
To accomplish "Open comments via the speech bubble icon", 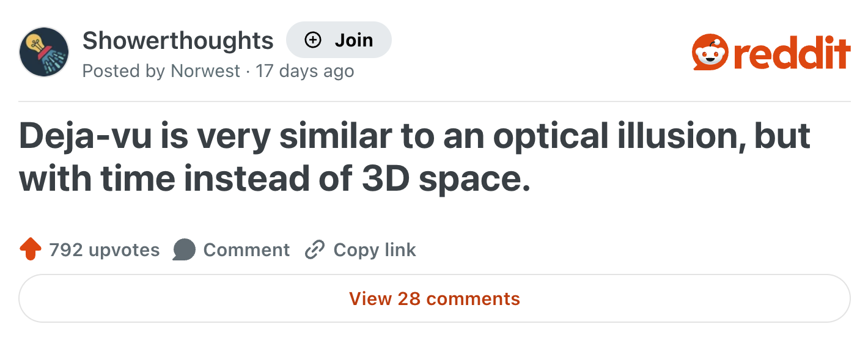I will 184,249.
